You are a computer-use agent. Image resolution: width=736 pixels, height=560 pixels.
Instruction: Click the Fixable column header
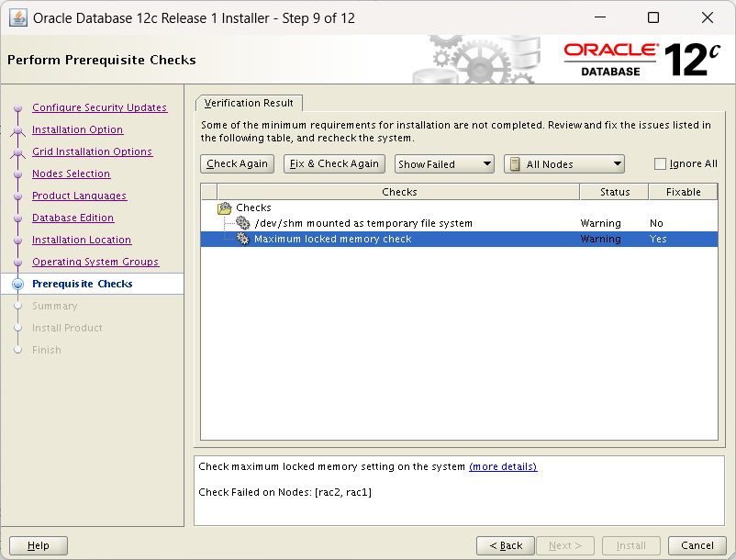coord(683,192)
